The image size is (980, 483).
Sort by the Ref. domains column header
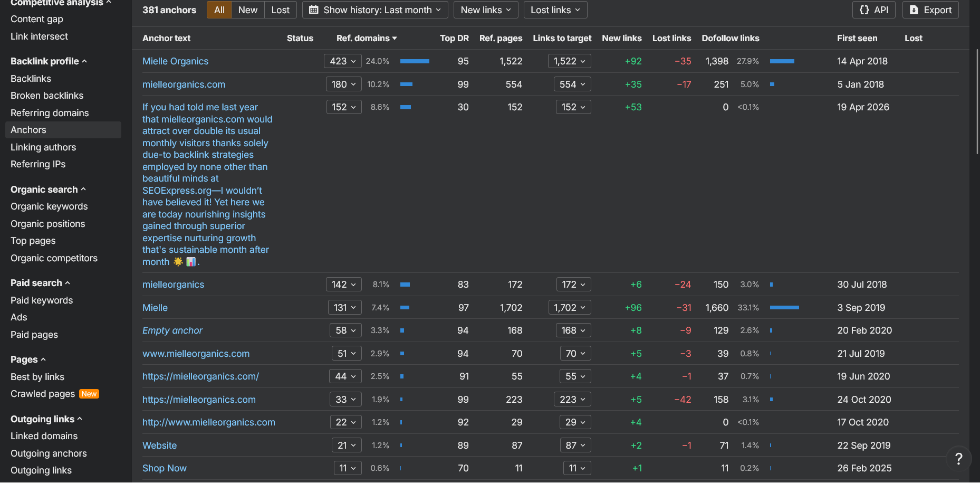point(367,38)
